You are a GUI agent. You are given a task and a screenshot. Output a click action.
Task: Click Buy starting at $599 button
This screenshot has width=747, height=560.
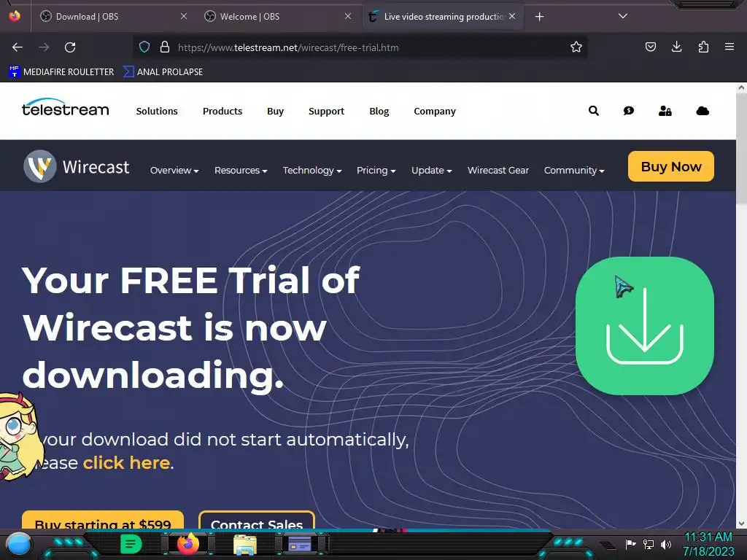click(x=102, y=521)
